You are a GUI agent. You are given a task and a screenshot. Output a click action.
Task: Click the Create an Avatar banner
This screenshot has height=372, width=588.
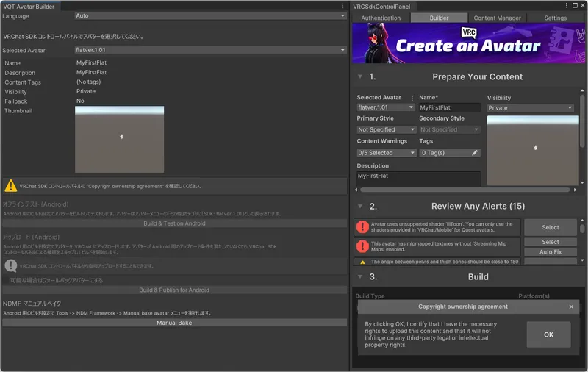coord(468,43)
